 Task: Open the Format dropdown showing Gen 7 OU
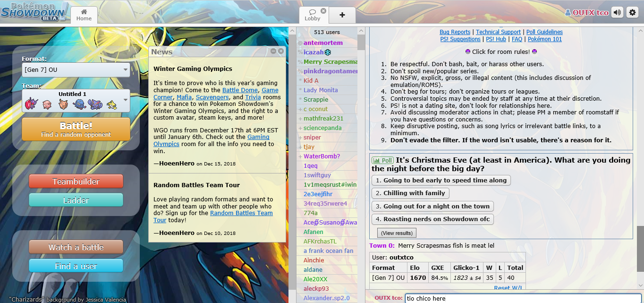point(76,70)
